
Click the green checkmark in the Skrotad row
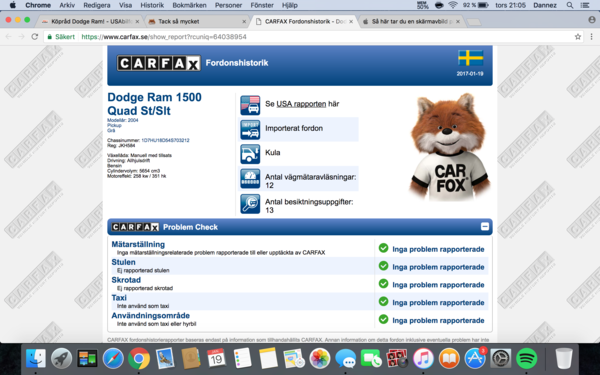click(383, 284)
